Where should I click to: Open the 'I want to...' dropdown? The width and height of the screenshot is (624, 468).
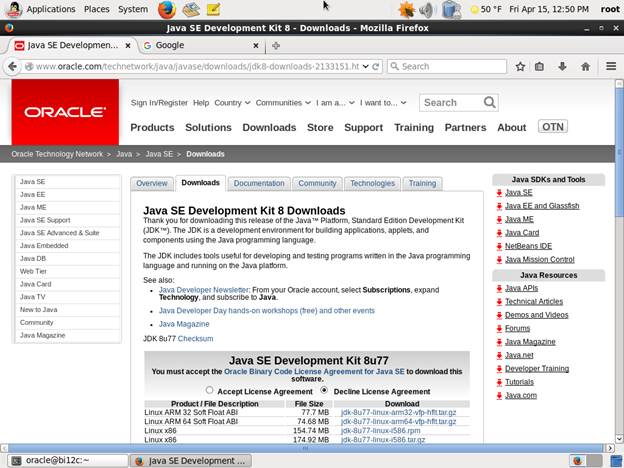click(x=383, y=102)
